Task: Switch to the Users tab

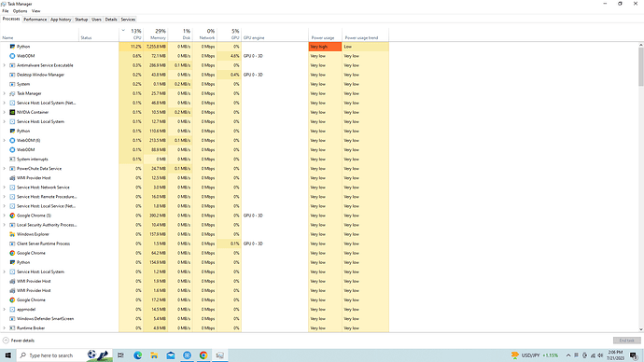Action: (x=96, y=20)
